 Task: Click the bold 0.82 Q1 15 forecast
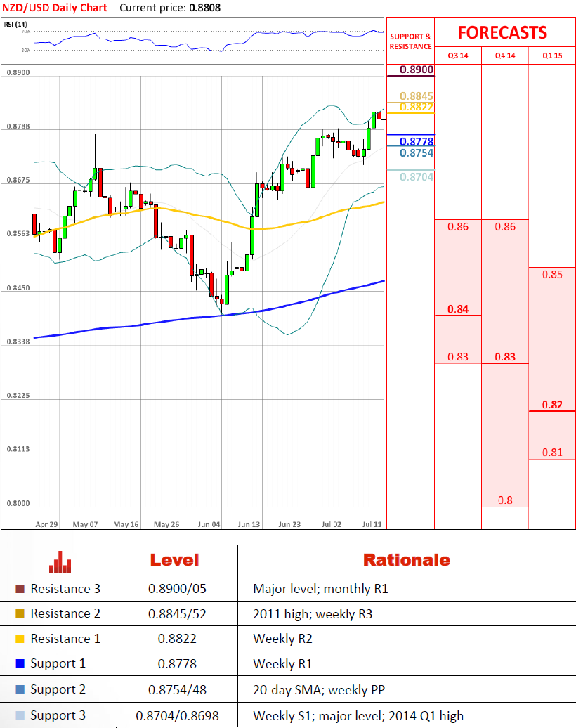552,405
